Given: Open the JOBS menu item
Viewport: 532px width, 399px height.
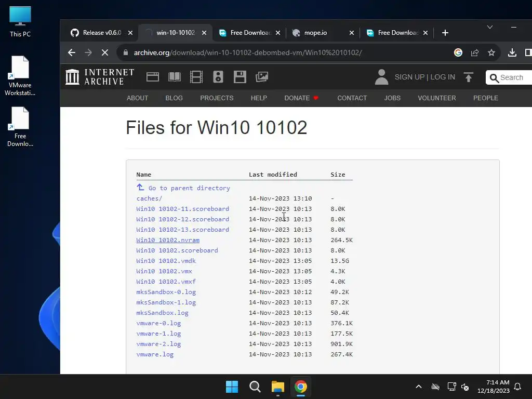Looking at the screenshot, I should pyautogui.click(x=393, y=98).
